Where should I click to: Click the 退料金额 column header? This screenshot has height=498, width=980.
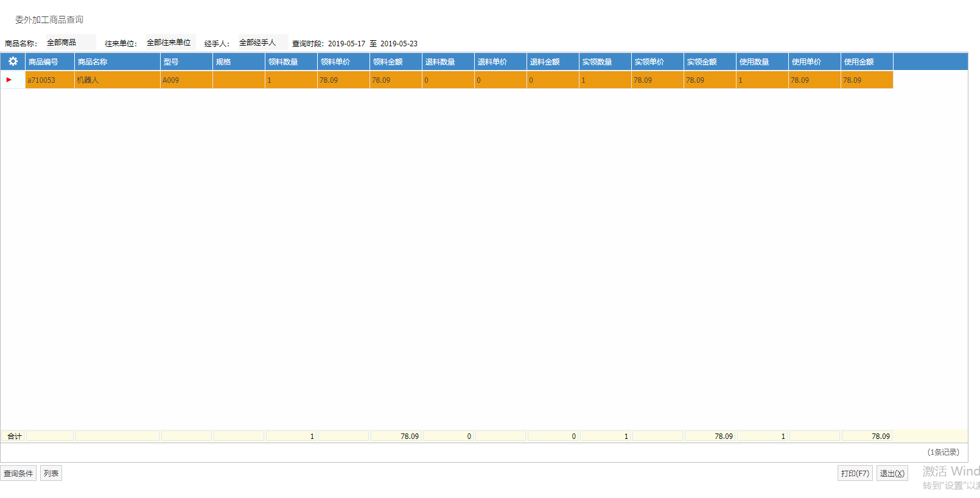(553, 61)
